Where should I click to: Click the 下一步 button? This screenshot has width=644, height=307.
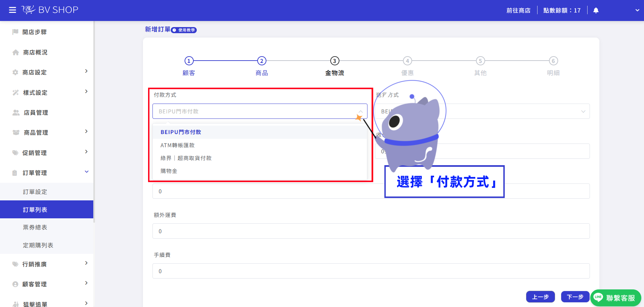(575, 297)
